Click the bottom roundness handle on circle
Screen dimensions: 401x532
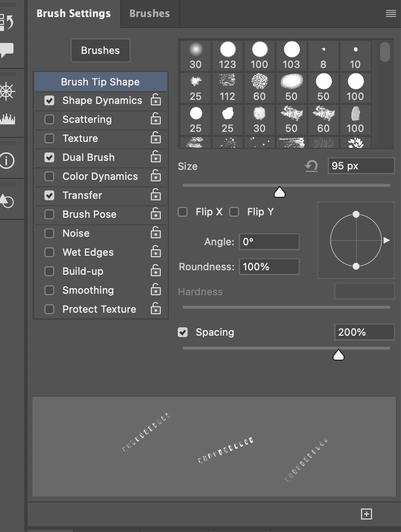point(356,266)
